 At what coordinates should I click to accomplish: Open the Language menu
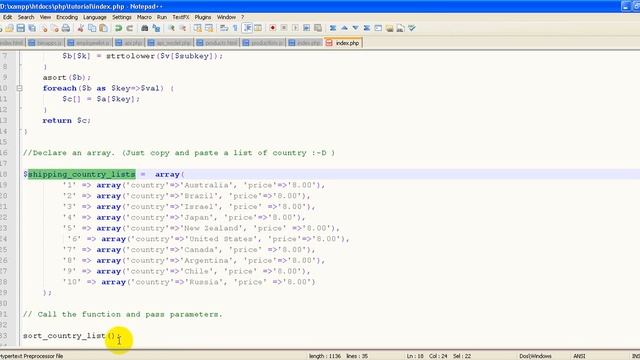[95, 17]
